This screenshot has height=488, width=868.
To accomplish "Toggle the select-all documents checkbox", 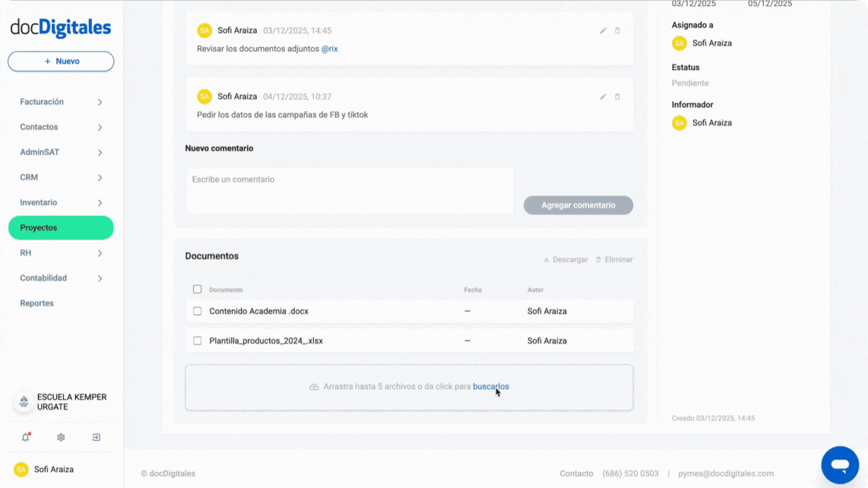I will click(x=197, y=289).
